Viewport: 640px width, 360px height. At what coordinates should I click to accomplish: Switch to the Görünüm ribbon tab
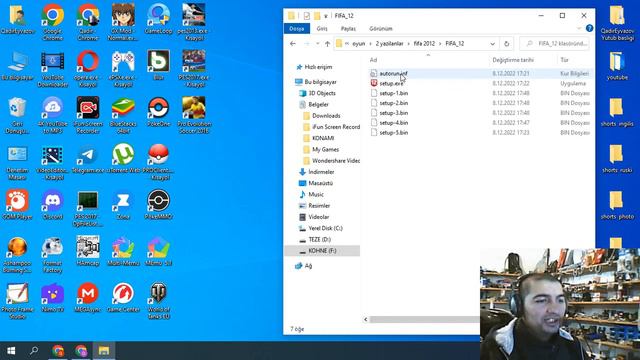point(380,29)
